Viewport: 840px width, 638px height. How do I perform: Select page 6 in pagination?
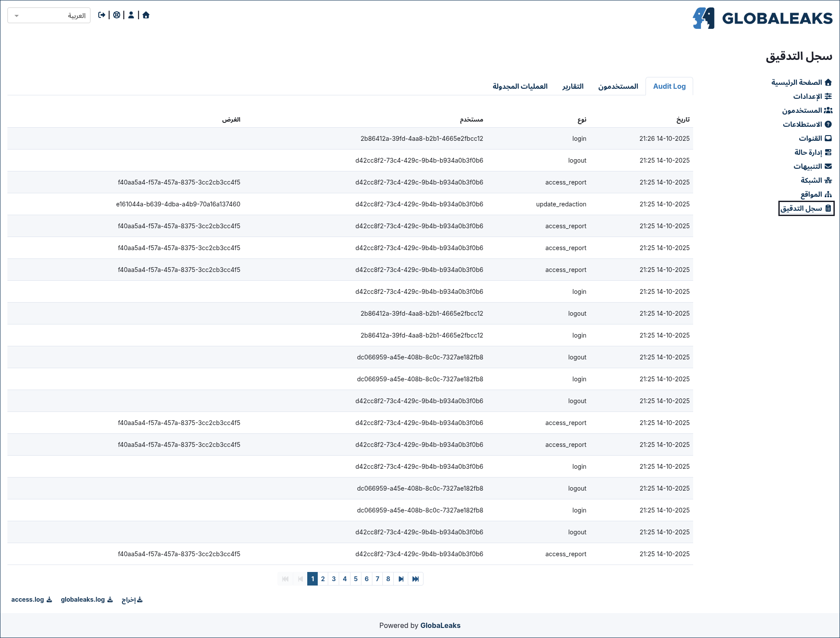367,579
